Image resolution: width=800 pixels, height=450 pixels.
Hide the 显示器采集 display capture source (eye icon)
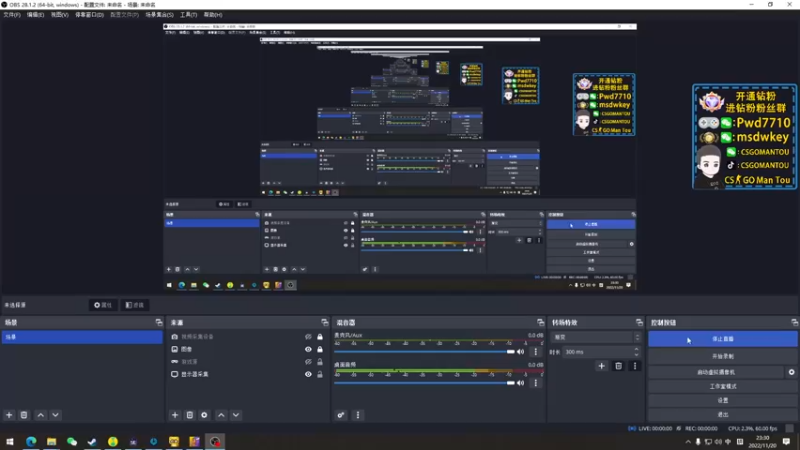pyautogui.click(x=308, y=374)
